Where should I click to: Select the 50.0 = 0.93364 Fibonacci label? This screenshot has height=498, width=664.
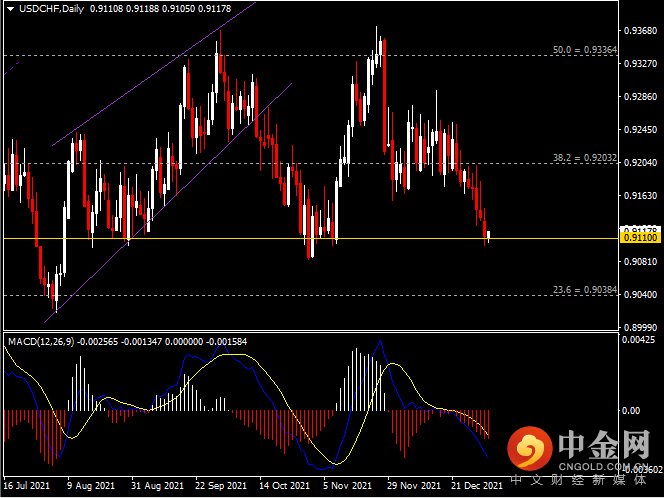point(585,50)
